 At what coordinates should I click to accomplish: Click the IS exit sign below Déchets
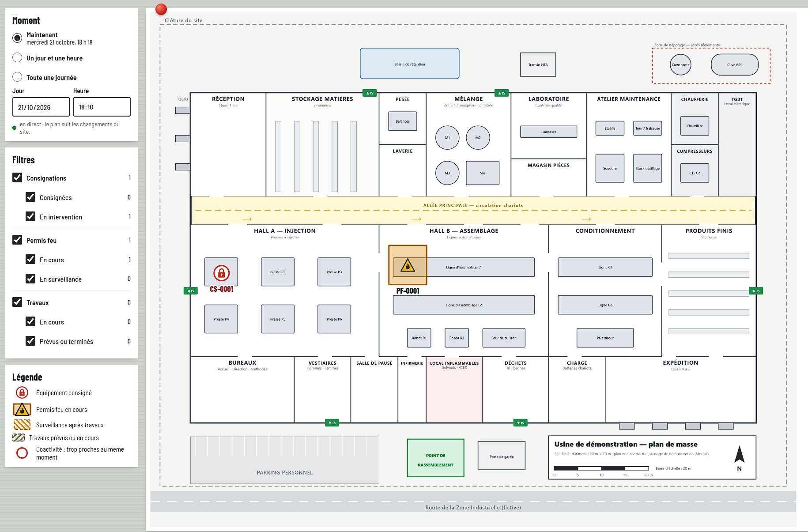(x=521, y=423)
